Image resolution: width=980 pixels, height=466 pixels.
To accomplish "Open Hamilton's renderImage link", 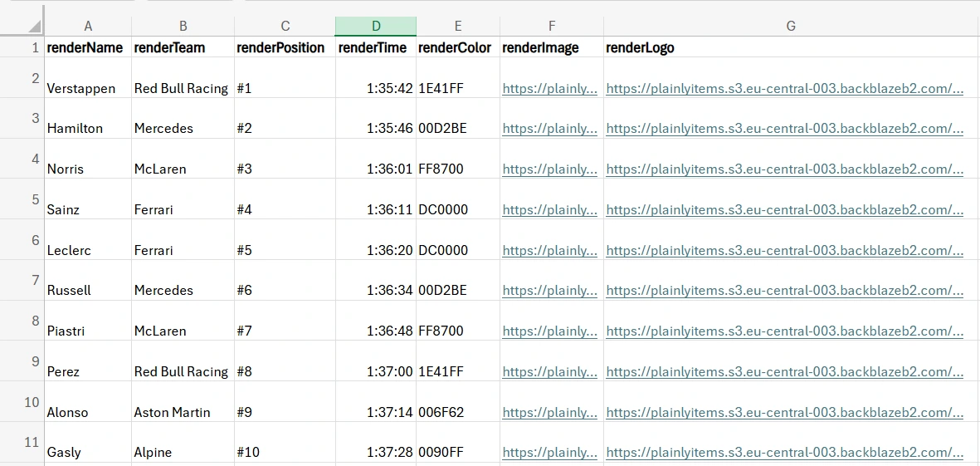I will click(549, 129).
